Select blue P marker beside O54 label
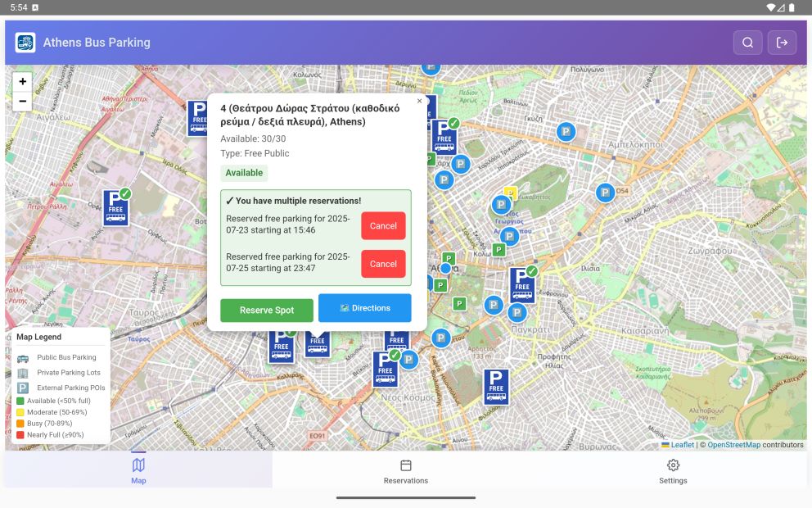This screenshot has height=508, width=812. click(605, 193)
